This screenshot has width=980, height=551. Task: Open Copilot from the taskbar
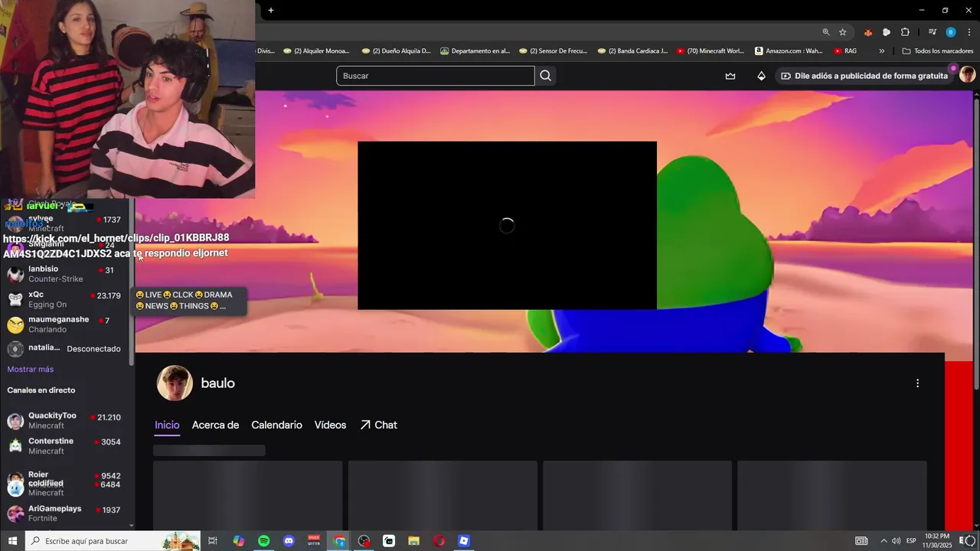pos(239,541)
